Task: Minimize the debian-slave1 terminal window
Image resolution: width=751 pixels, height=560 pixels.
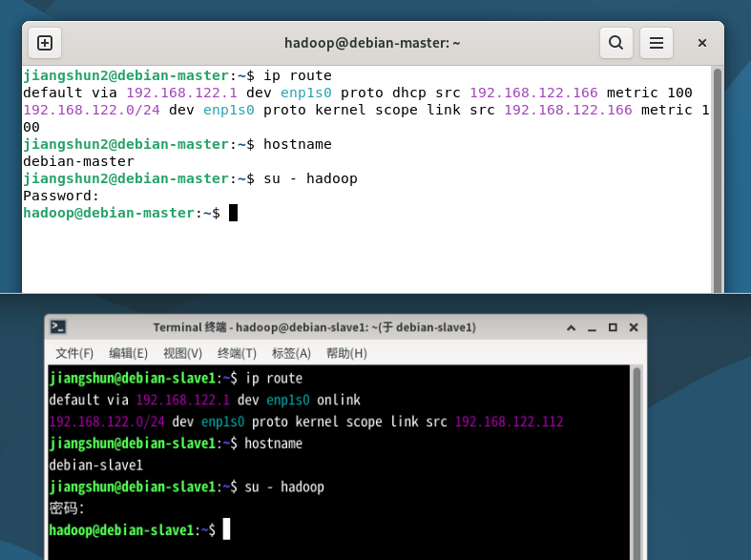Action: (x=593, y=327)
